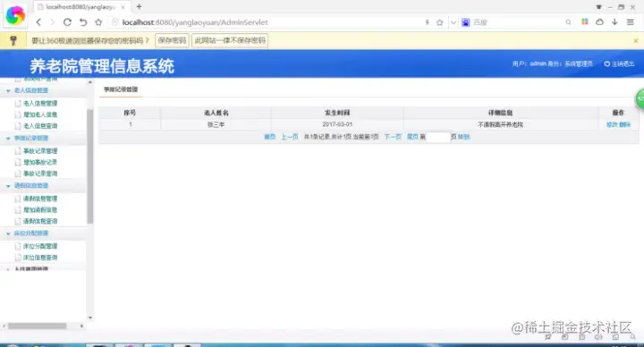Click the 删除 link for 张三丰
The height and width of the screenshot is (347, 644).
[624, 124]
